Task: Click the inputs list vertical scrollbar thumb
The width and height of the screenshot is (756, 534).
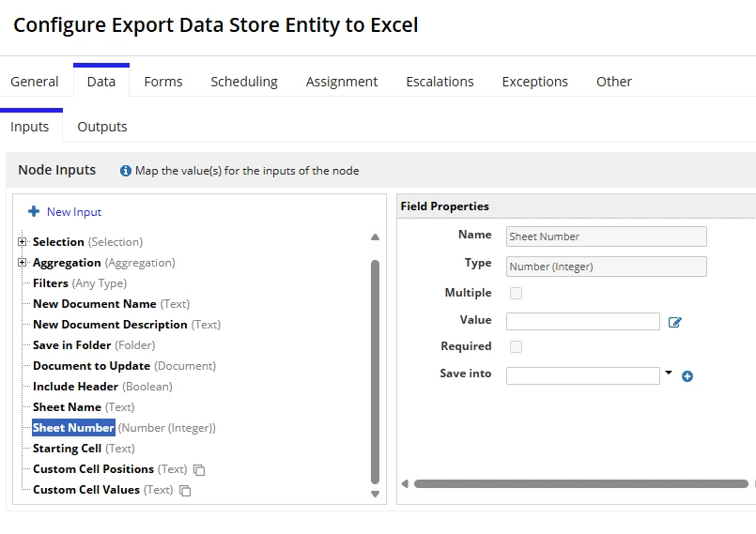Action: pyautogui.click(x=375, y=372)
